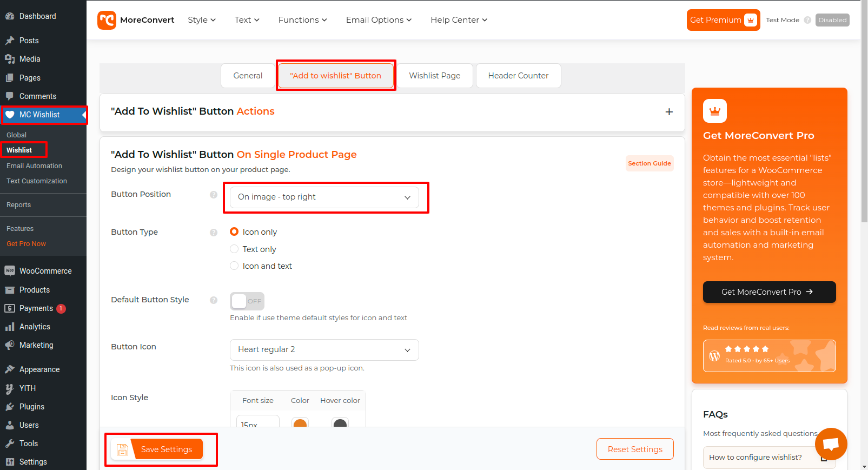Image resolution: width=868 pixels, height=470 pixels.
Task: Click the Get Premium button
Action: tap(723, 20)
